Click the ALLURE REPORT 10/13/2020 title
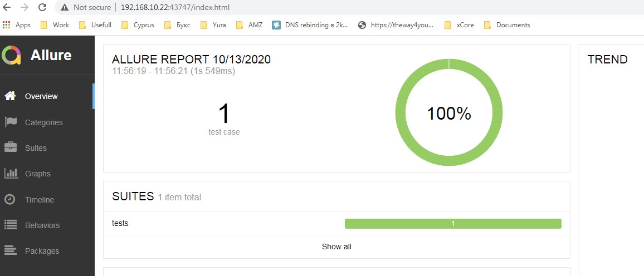This screenshot has height=276, width=644. pos(191,60)
